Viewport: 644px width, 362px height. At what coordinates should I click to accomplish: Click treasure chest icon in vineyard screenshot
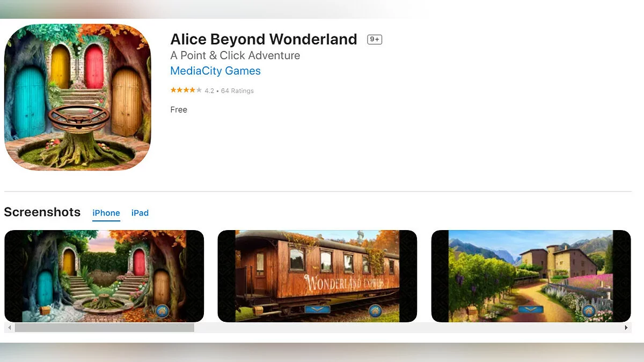pyautogui.click(x=472, y=310)
